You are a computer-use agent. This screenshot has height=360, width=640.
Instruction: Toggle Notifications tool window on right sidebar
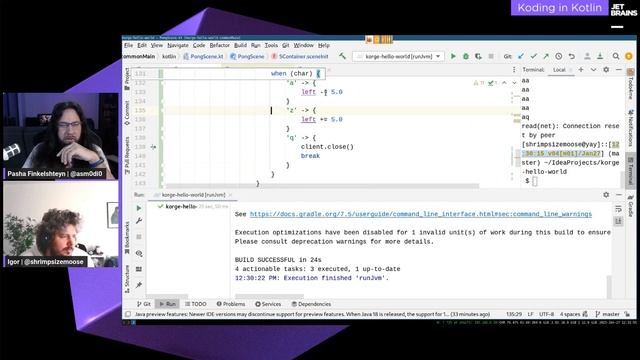click(x=631, y=127)
